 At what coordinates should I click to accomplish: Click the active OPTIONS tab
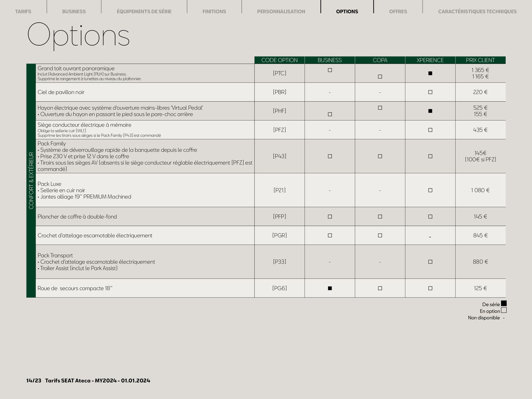click(x=347, y=11)
